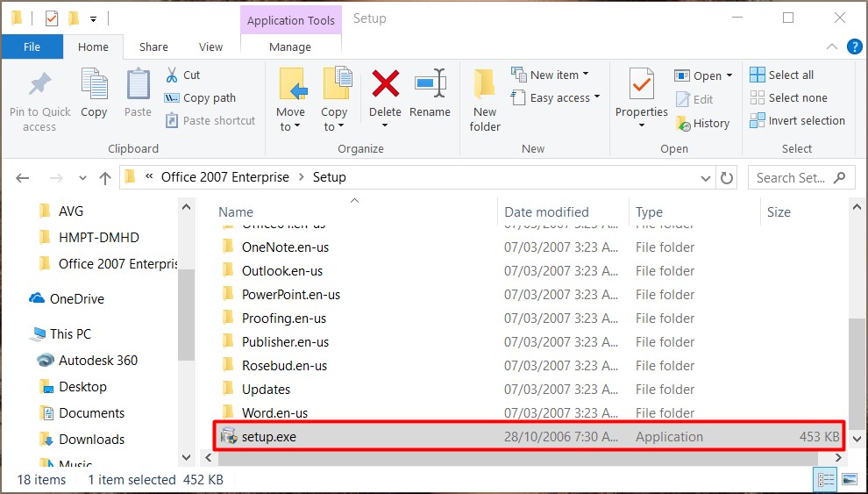Expand the Delete options dropdown

(x=385, y=126)
